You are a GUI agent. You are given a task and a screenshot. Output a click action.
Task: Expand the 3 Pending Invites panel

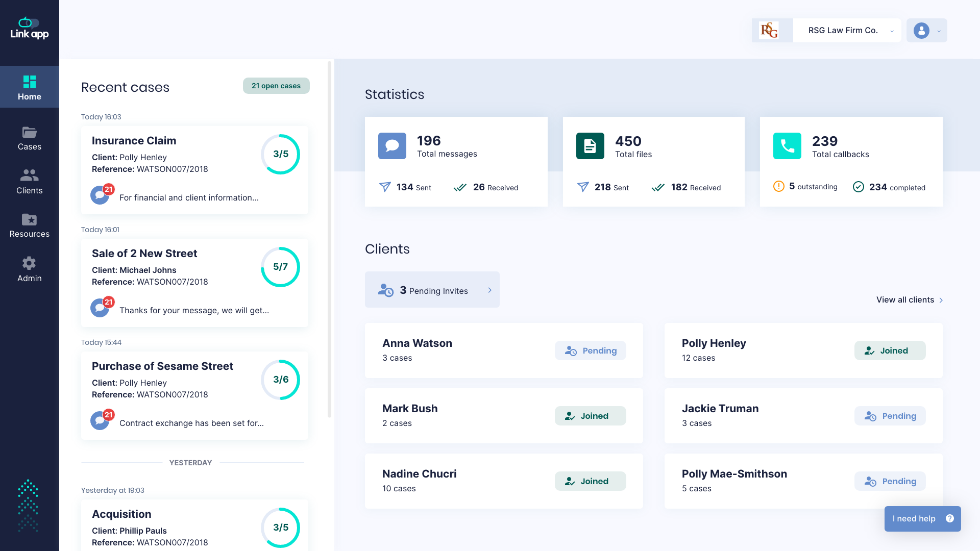[432, 290]
